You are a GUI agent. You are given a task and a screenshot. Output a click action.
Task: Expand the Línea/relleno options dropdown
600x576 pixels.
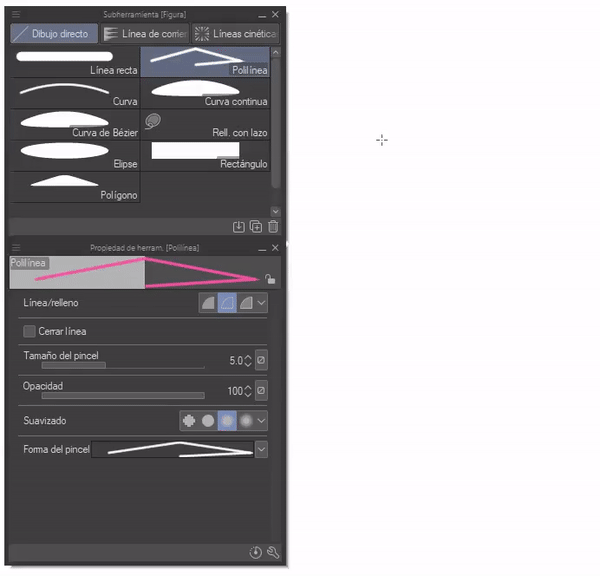click(261, 303)
